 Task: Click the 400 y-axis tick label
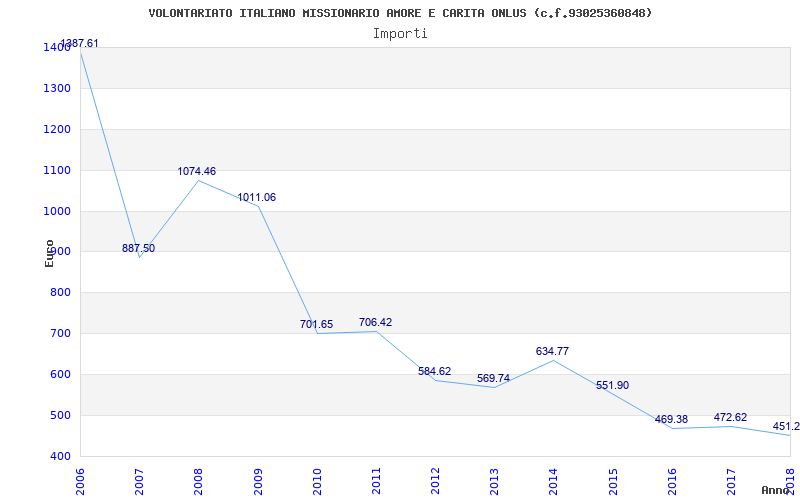(61, 456)
